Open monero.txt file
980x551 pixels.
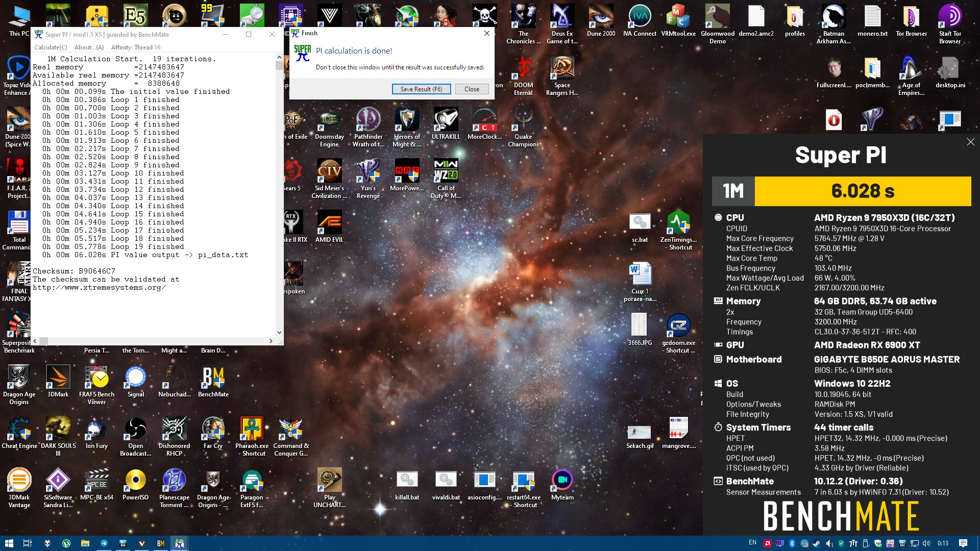tap(873, 21)
